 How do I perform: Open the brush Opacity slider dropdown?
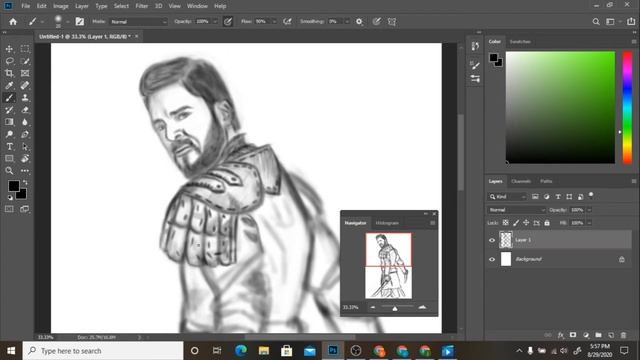click(x=215, y=22)
